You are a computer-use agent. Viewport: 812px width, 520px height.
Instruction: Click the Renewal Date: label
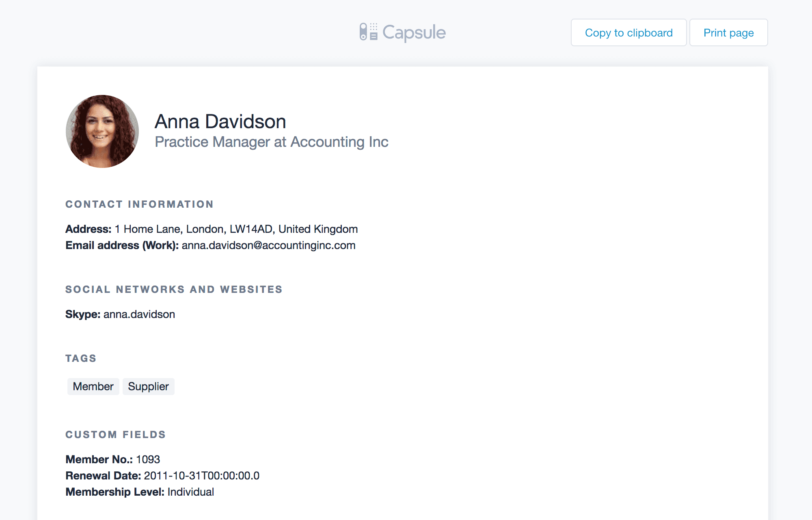103,476
